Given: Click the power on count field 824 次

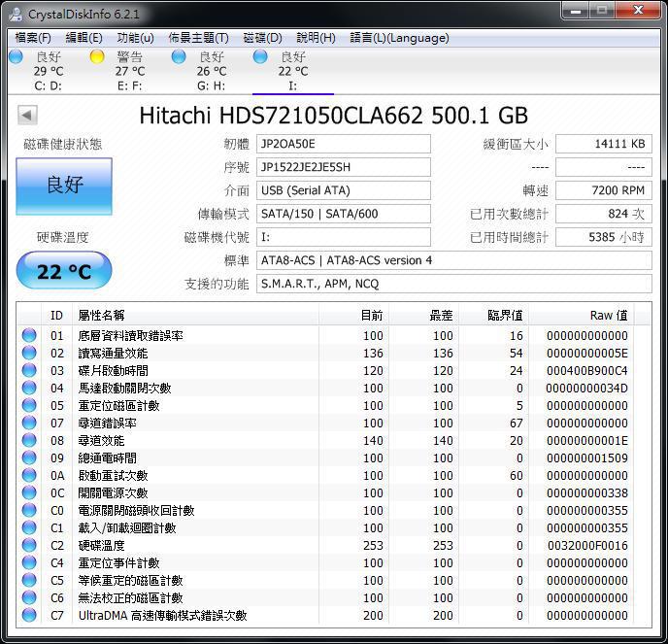Looking at the screenshot, I should pyautogui.click(x=604, y=214).
